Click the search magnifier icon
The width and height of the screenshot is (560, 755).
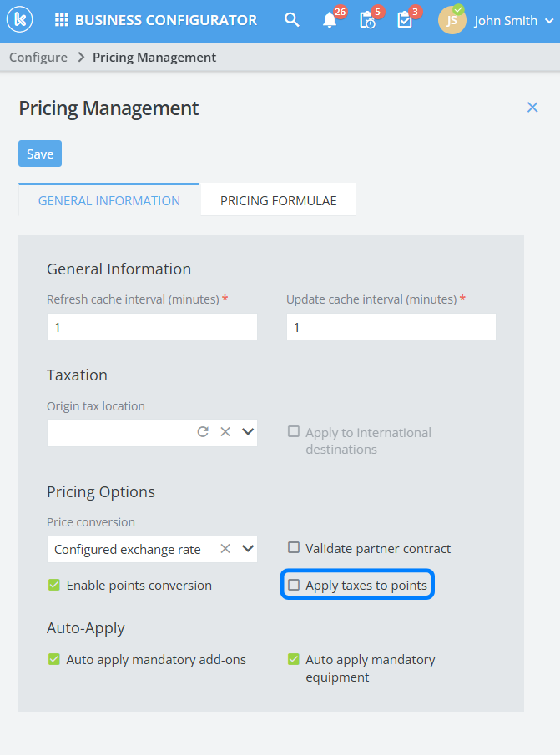click(x=291, y=20)
